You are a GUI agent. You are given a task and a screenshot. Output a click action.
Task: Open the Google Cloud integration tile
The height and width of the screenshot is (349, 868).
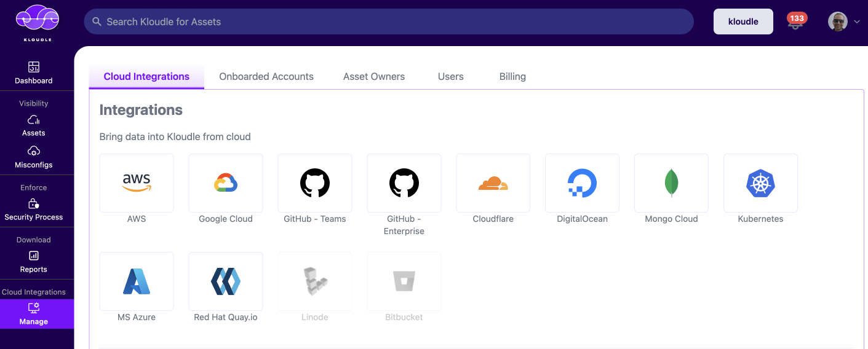point(226,183)
